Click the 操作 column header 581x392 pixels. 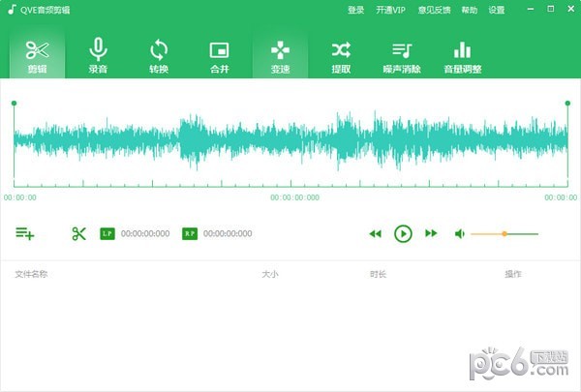tap(513, 274)
